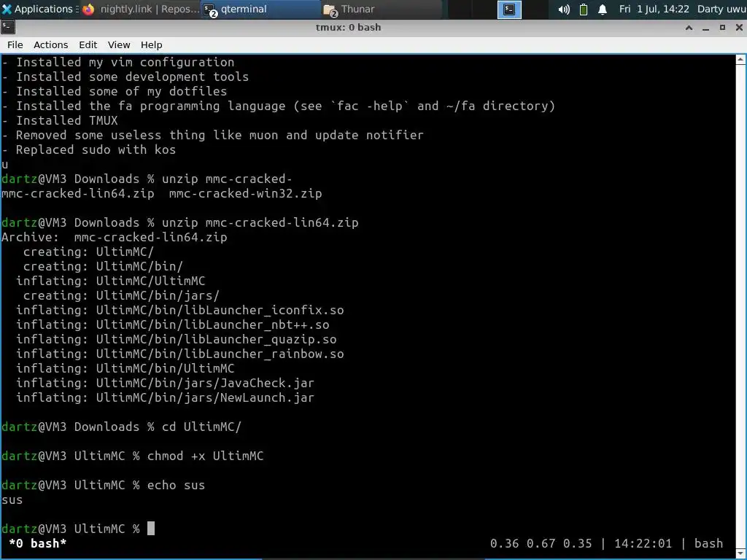
Task: Open the View menu
Action: tap(119, 44)
